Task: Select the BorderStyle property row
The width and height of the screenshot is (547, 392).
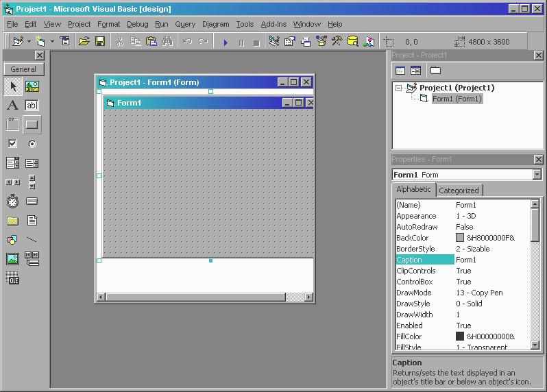Action: click(x=463, y=249)
